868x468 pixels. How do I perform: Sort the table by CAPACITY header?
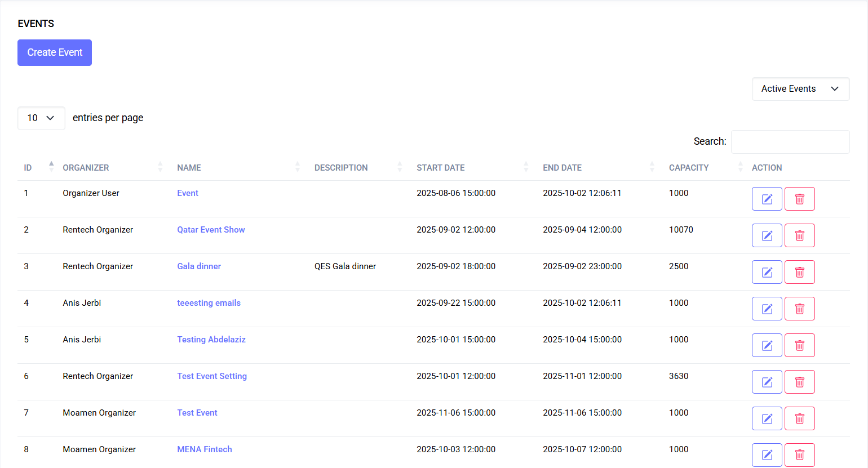point(741,167)
